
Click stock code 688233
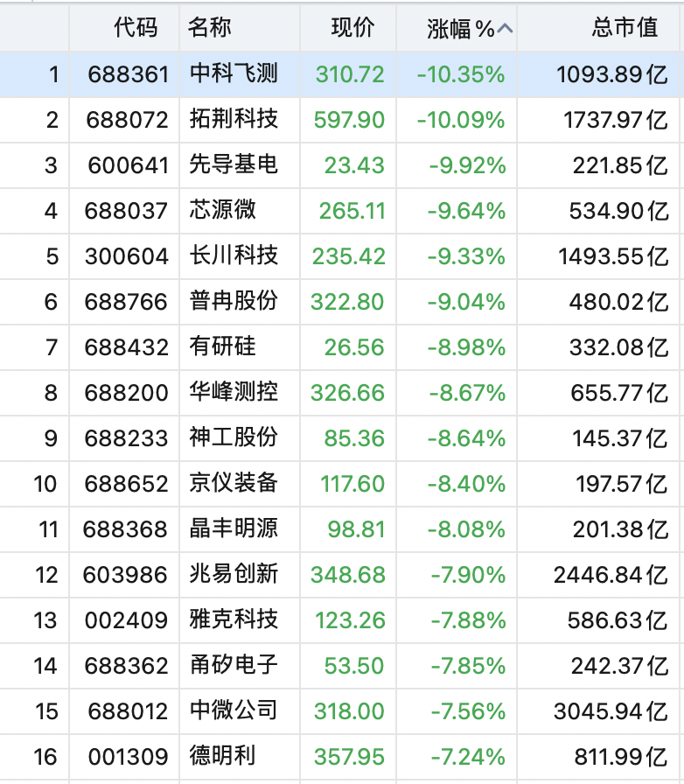click(127, 439)
